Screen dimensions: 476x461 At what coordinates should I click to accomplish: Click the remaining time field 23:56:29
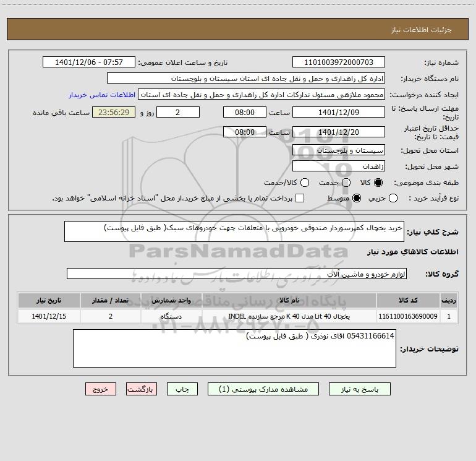coord(114,112)
